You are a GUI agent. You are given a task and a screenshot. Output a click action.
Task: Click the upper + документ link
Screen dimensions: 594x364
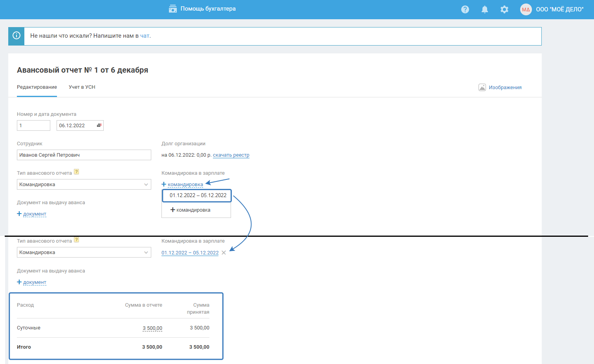[35, 214]
